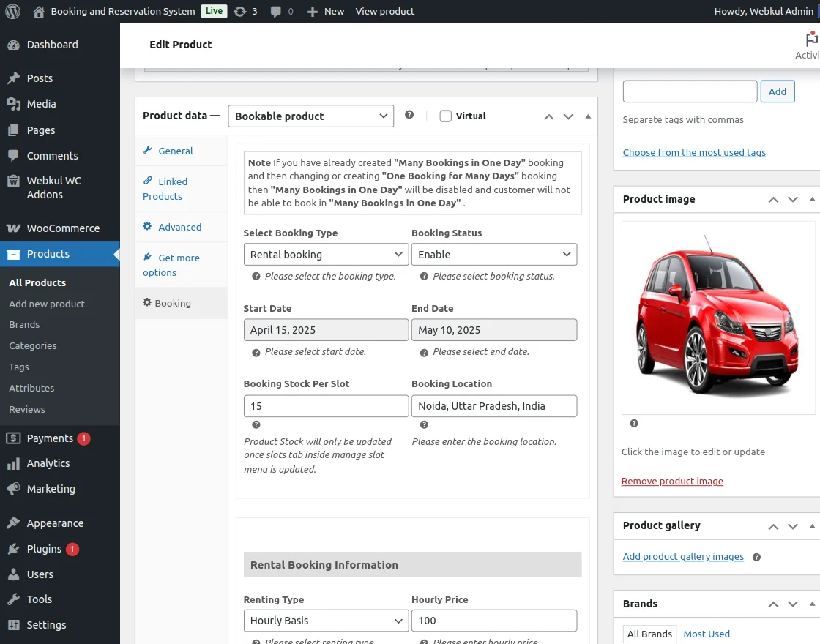
Task: Click the red car product image
Action: coord(717,318)
